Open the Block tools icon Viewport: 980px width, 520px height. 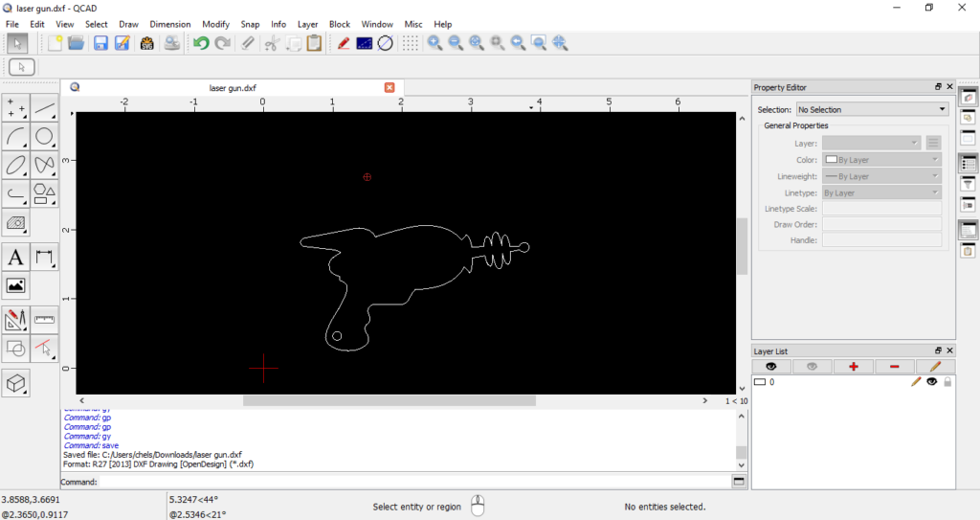coord(16,349)
